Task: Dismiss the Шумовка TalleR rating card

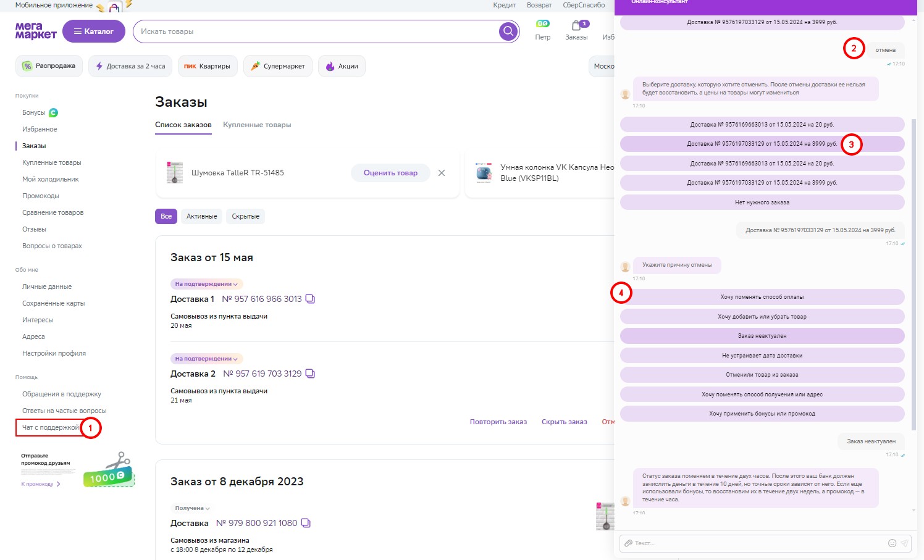Action: (442, 173)
